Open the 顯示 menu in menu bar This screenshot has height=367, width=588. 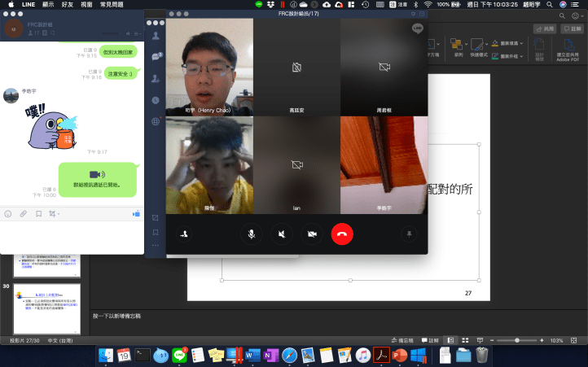[48, 5]
